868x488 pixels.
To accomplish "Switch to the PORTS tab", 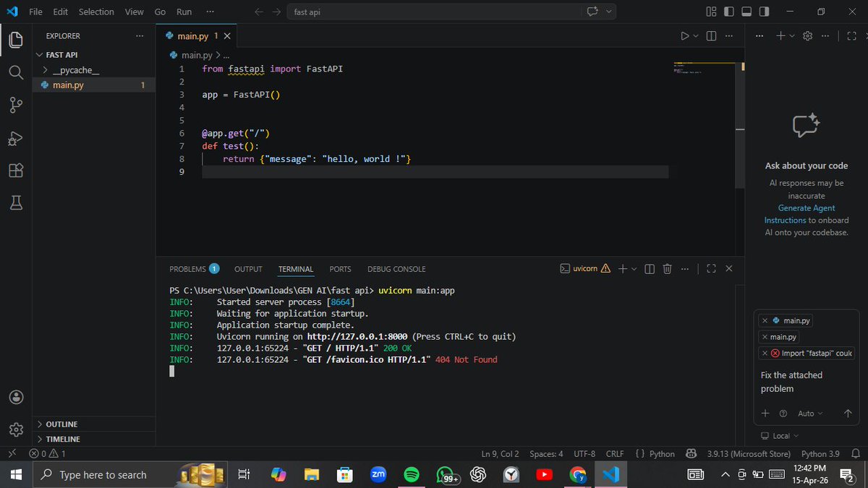I will click(x=340, y=268).
